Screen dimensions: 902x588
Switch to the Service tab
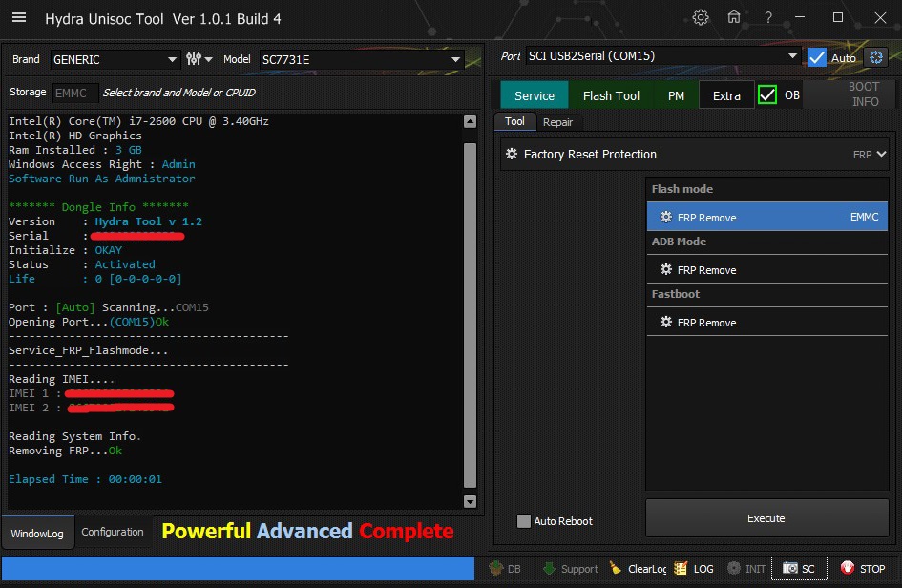[x=535, y=95]
